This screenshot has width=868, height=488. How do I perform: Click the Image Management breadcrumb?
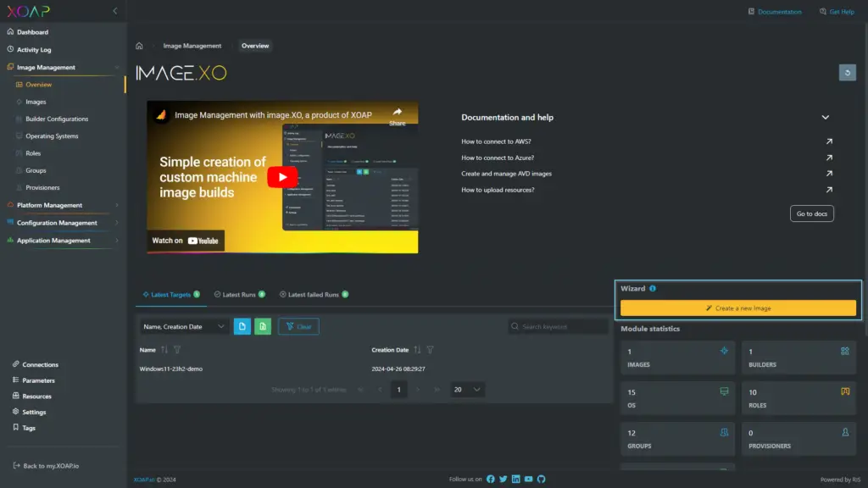(192, 46)
